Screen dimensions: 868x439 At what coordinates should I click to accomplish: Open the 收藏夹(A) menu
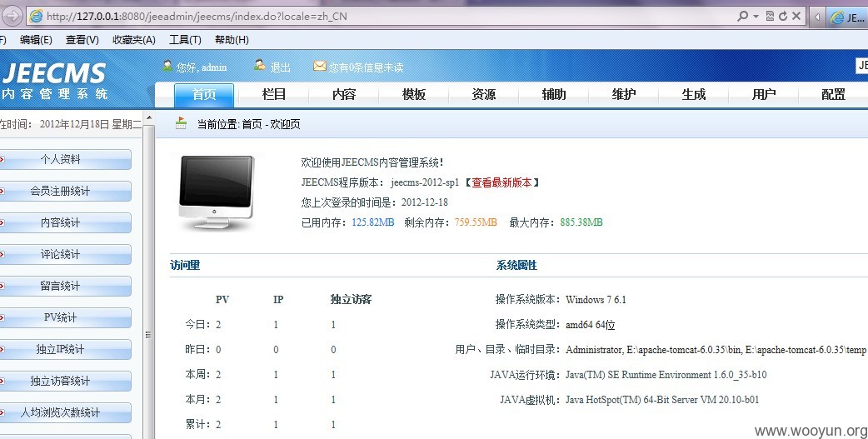point(134,40)
